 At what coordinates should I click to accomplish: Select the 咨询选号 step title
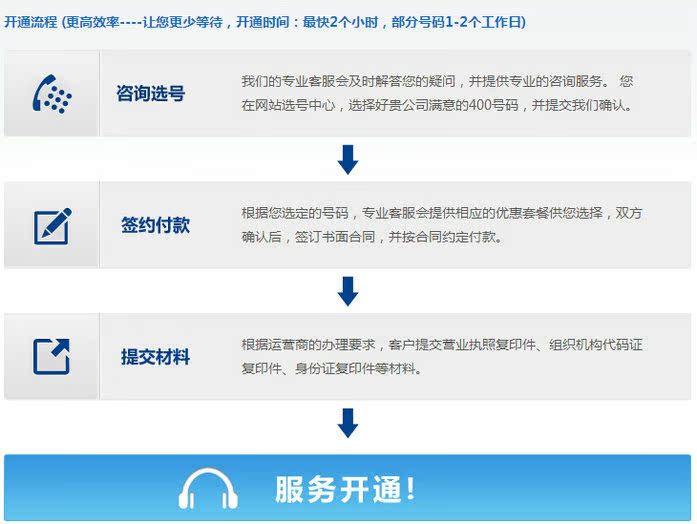click(x=150, y=95)
